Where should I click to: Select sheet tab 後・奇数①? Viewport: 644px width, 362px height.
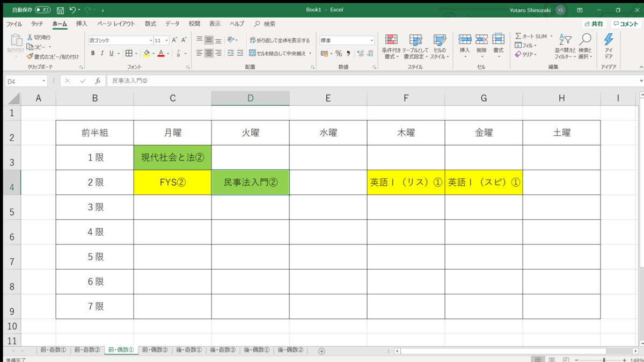[x=188, y=350]
